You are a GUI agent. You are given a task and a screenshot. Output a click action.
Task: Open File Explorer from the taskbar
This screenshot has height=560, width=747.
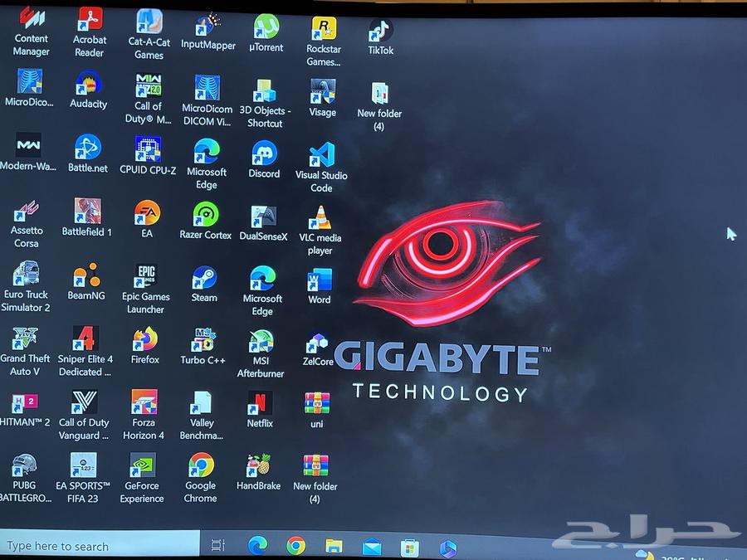pos(334,547)
